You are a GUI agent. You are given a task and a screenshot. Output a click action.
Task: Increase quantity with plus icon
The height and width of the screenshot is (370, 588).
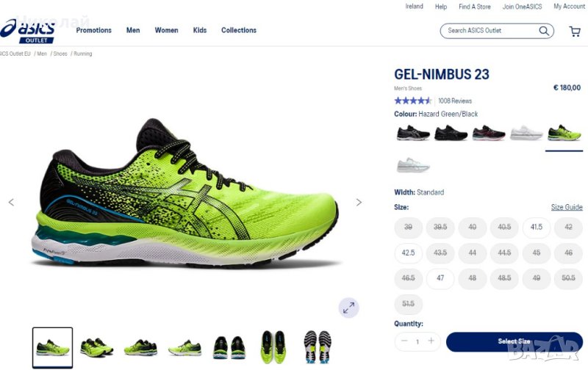click(x=431, y=341)
